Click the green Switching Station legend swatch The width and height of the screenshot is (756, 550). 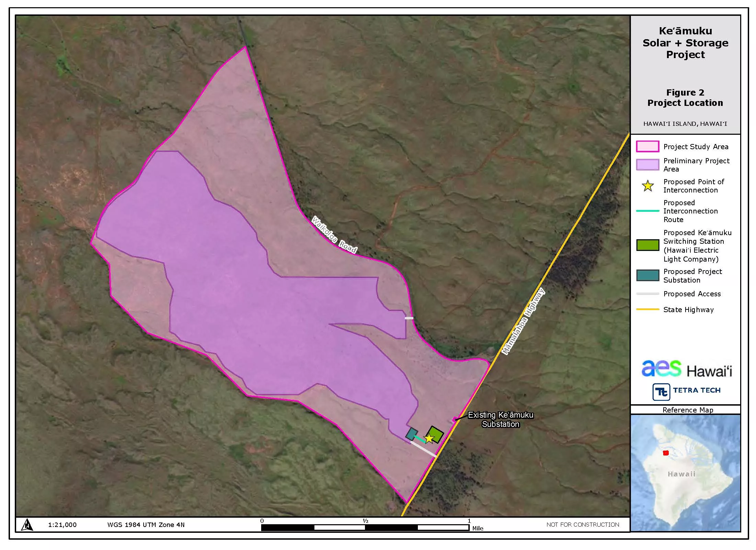pos(647,245)
